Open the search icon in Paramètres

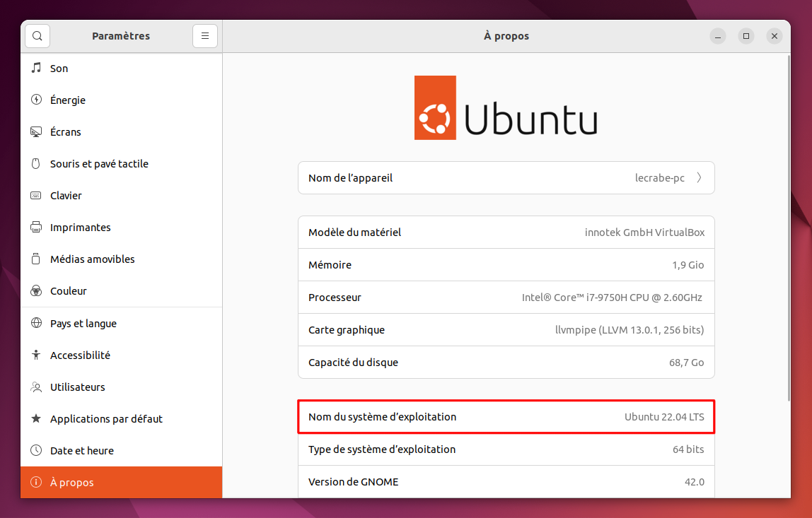(37, 36)
